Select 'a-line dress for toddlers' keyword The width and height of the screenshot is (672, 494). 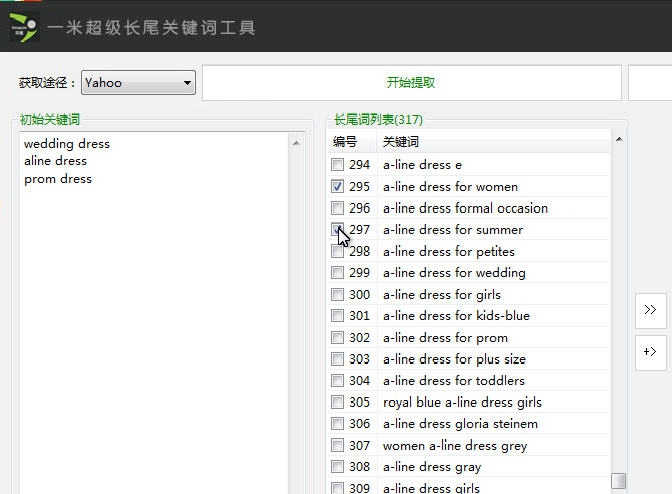(454, 381)
